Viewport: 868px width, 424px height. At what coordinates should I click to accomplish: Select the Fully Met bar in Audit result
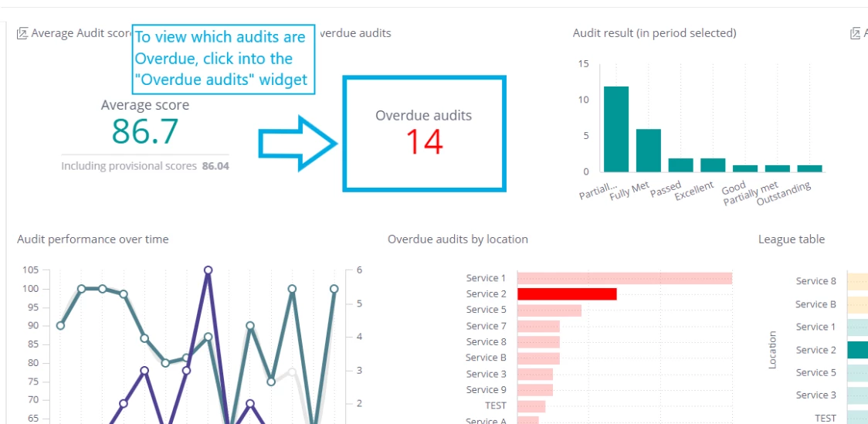click(648, 151)
